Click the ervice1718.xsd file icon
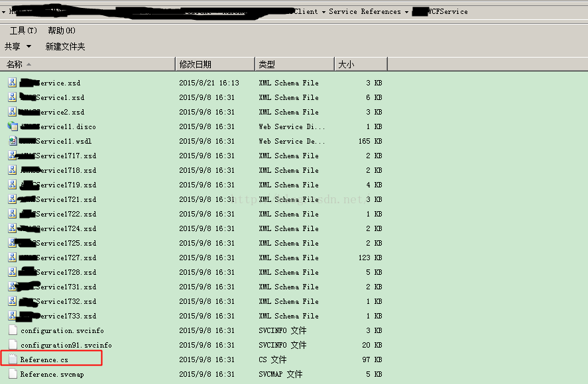 point(13,170)
